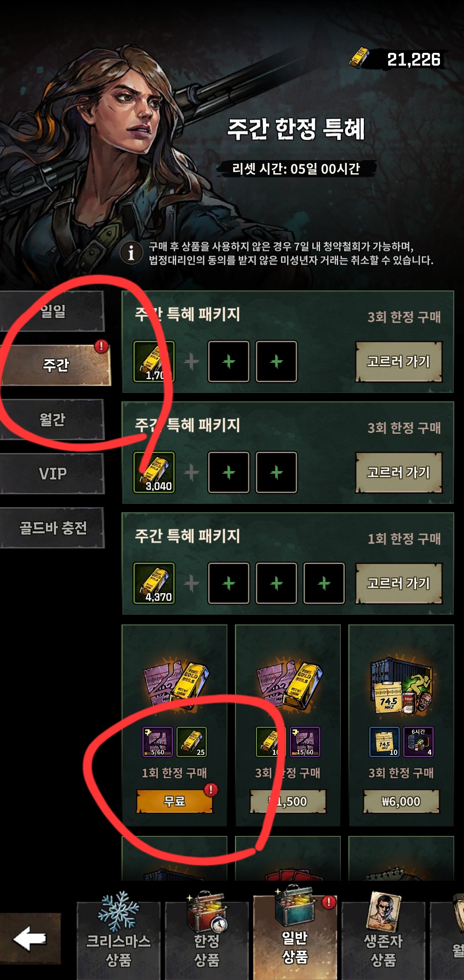Tap 고르러 가기 on the 3,040 package
The height and width of the screenshot is (980, 464).
coord(399,472)
